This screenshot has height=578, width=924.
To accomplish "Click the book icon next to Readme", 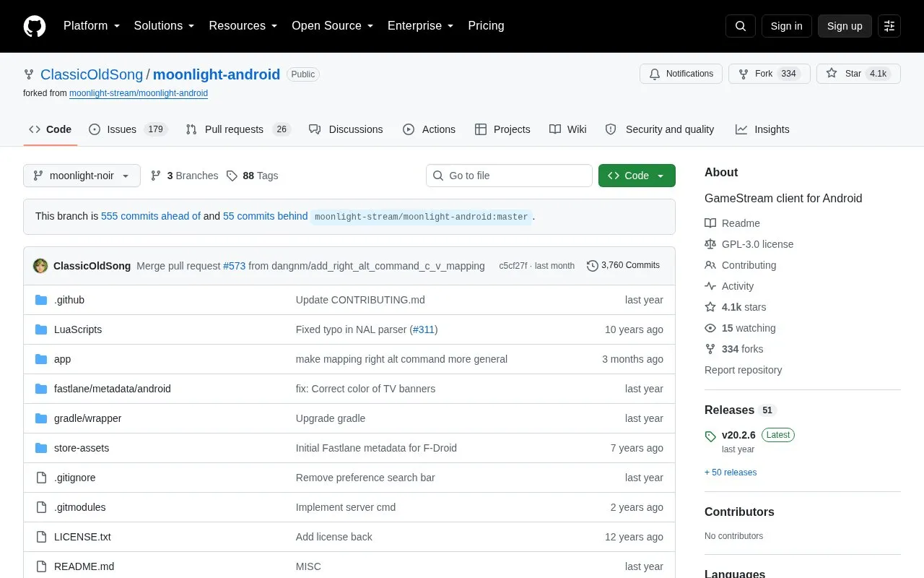I will (x=710, y=223).
